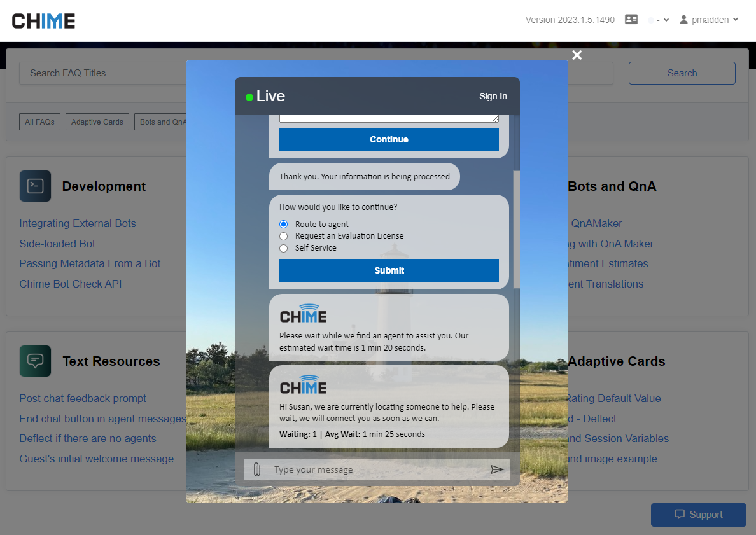Close the chat popup with the X
Image resolution: width=756 pixels, height=535 pixels.
point(577,55)
